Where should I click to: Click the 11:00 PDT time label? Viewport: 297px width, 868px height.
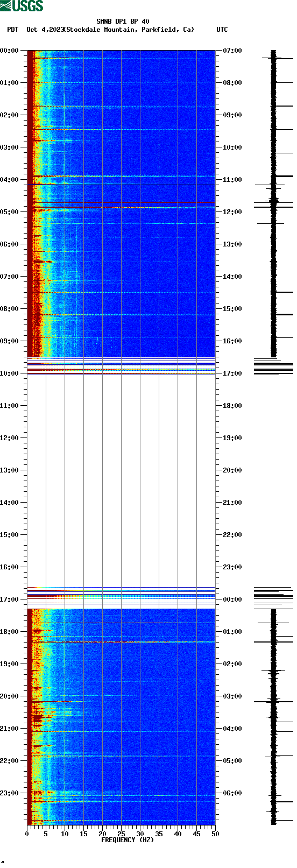click(x=9, y=406)
